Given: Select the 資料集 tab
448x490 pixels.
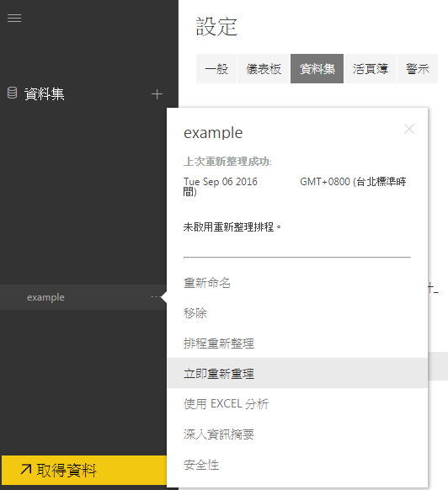Looking at the screenshot, I should click(317, 69).
